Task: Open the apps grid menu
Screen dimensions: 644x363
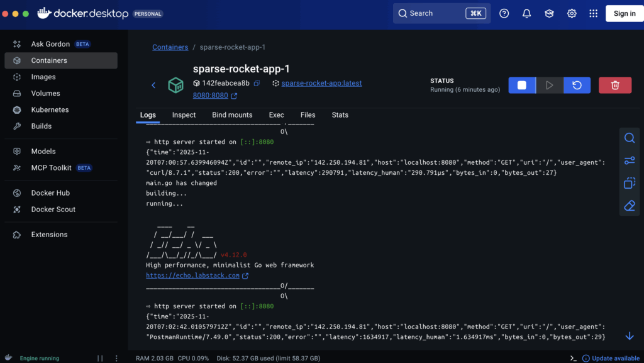Action: pyautogui.click(x=593, y=13)
